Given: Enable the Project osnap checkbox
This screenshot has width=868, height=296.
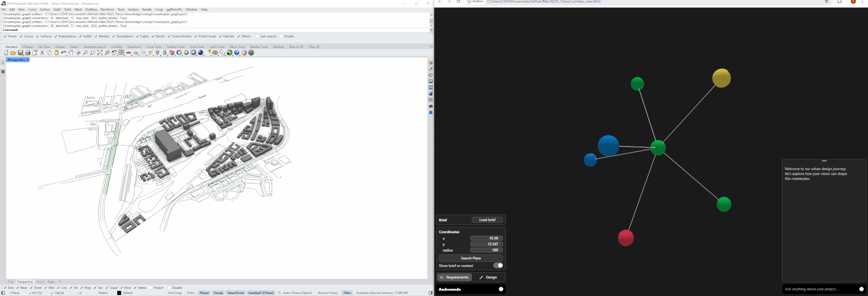Looking at the screenshot, I should (x=151, y=288).
